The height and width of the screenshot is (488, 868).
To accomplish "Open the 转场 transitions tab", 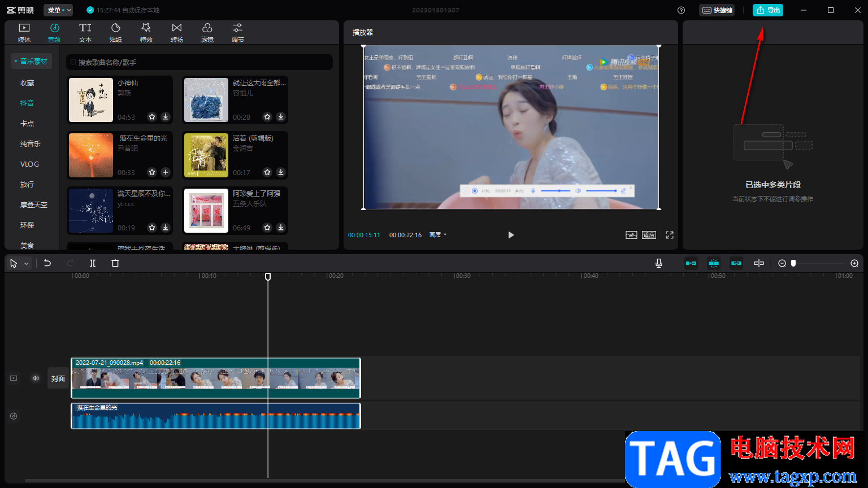I will [x=177, y=33].
